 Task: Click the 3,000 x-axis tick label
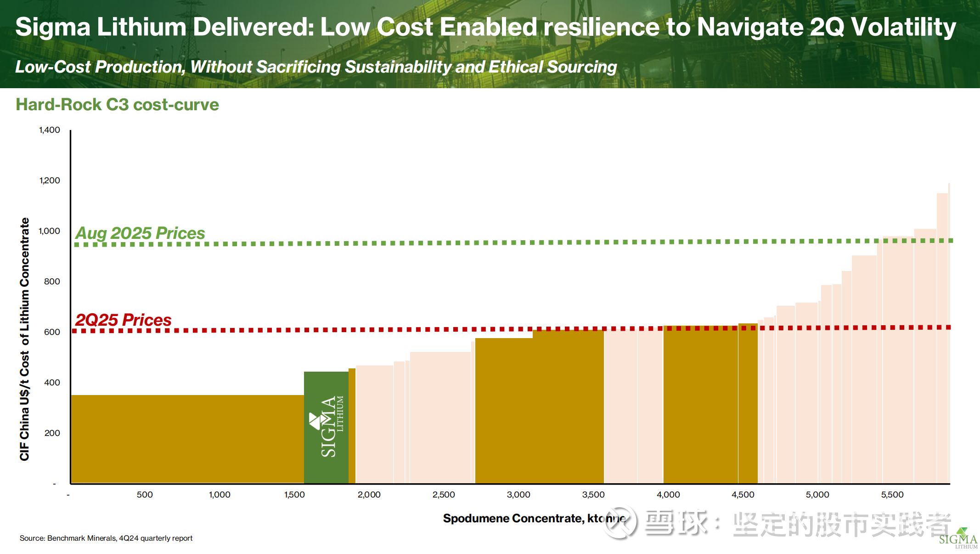[518, 495]
